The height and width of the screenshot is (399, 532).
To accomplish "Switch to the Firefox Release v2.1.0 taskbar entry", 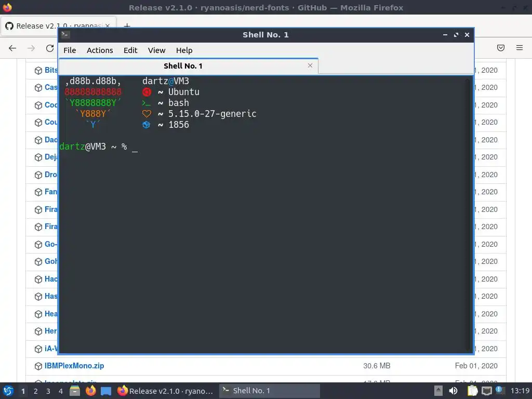I will tap(166, 391).
